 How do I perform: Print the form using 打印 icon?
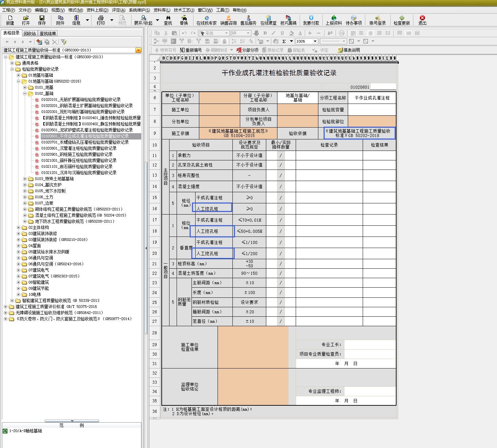pyautogui.click(x=100, y=20)
